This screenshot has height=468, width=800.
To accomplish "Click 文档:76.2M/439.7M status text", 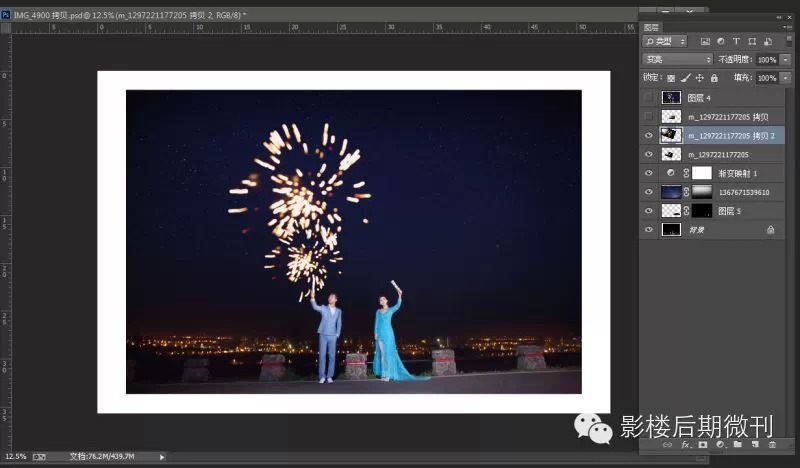I will point(102,457).
